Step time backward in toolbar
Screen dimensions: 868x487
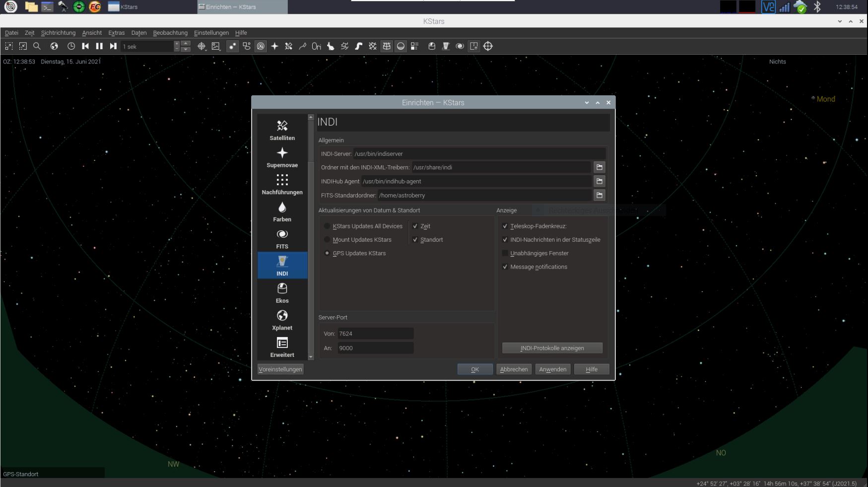pyautogui.click(x=85, y=46)
